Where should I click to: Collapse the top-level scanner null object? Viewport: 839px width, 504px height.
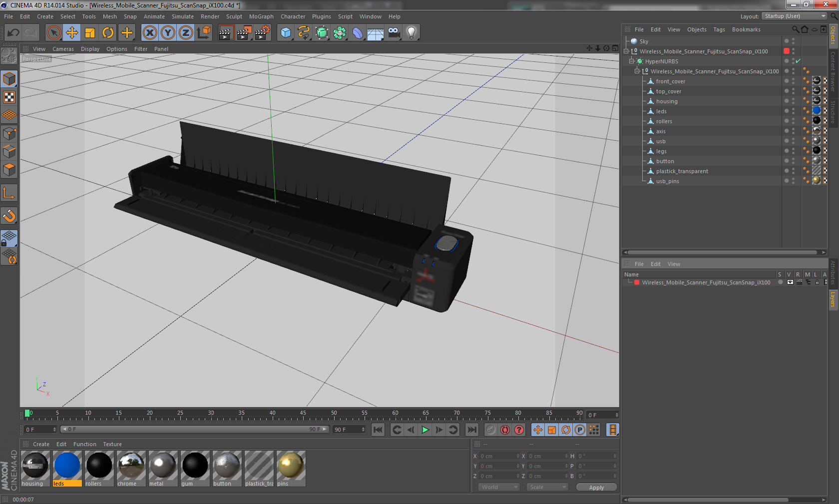coord(626,51)
